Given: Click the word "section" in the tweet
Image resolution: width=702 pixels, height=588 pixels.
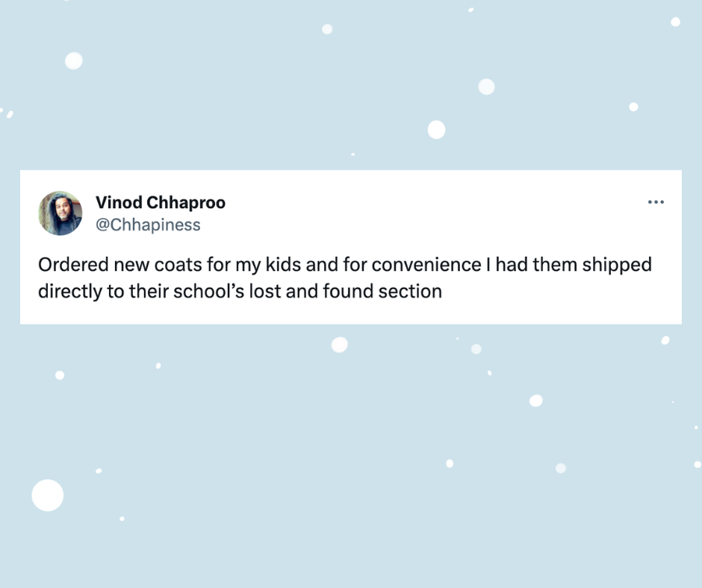Looking at the screenshot, I should [411, 291].
